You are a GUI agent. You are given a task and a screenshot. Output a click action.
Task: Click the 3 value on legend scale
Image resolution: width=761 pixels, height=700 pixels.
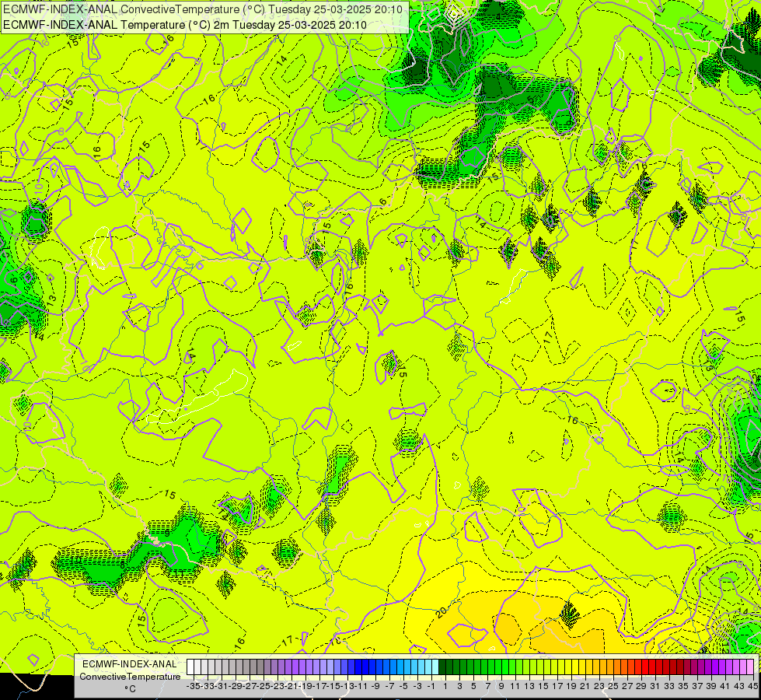[459, 686]
